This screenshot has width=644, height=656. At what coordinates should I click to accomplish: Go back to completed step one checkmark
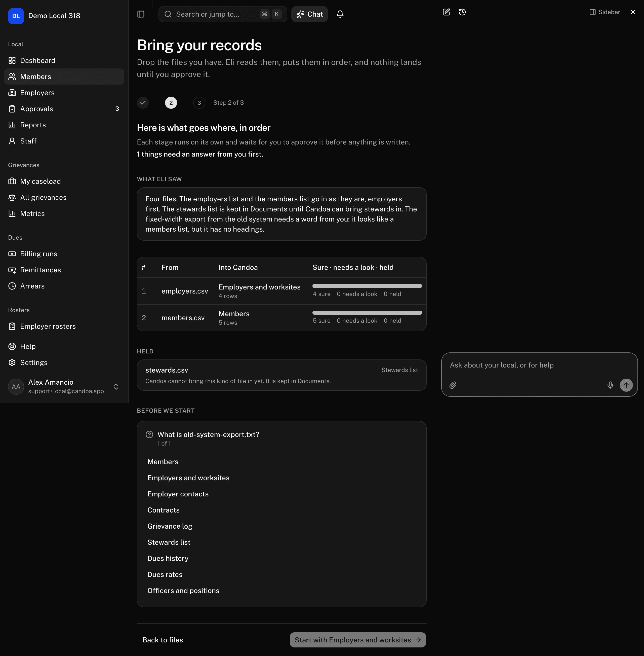(x=143, y=102)
